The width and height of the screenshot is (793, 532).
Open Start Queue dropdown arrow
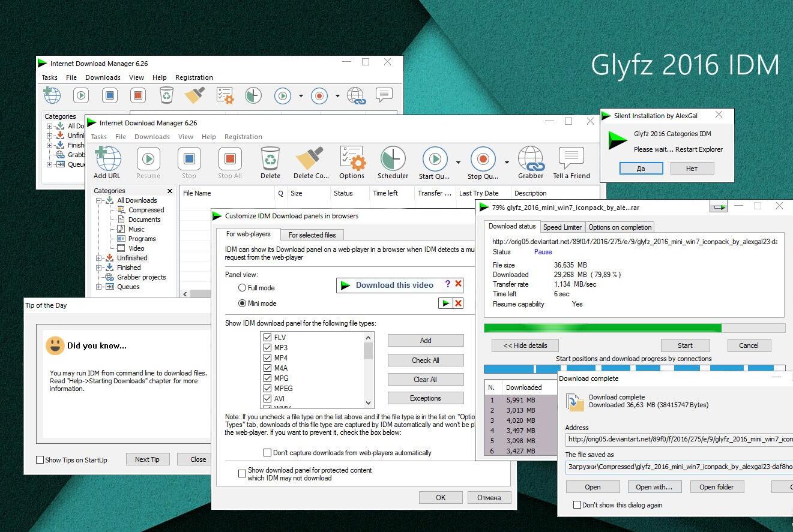coord(458,163)
